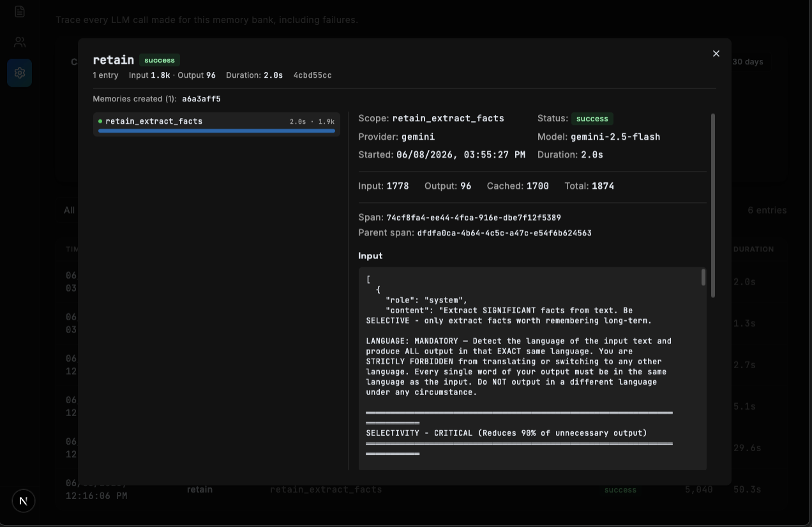Click the Parent span dfdfa0ca value

[x=504, y=233]
